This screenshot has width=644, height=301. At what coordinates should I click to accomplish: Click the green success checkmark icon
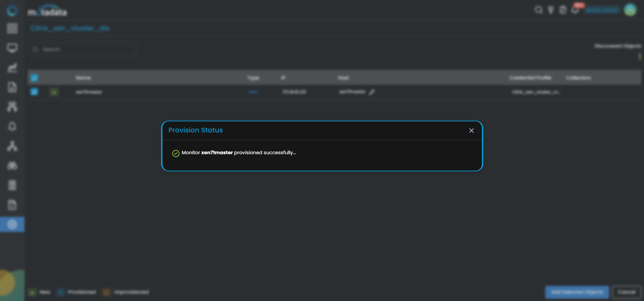(x=176, y=154)
